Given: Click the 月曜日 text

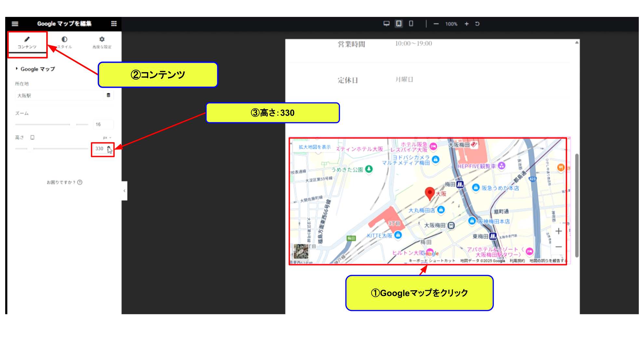Looking at the screenshot, I should pos(404,80).
